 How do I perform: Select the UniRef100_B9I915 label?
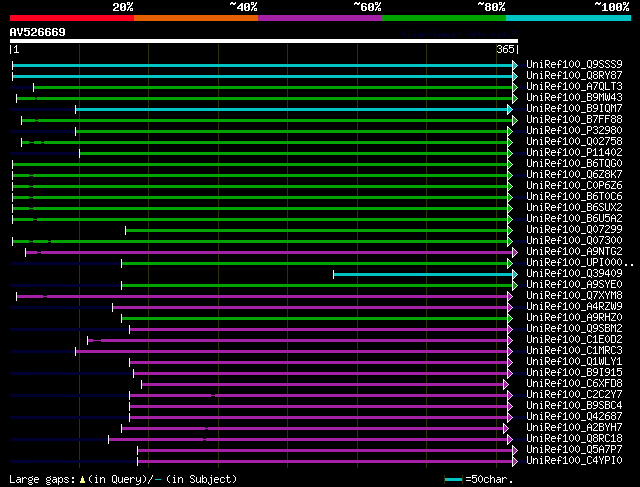[x=574, y=373]
